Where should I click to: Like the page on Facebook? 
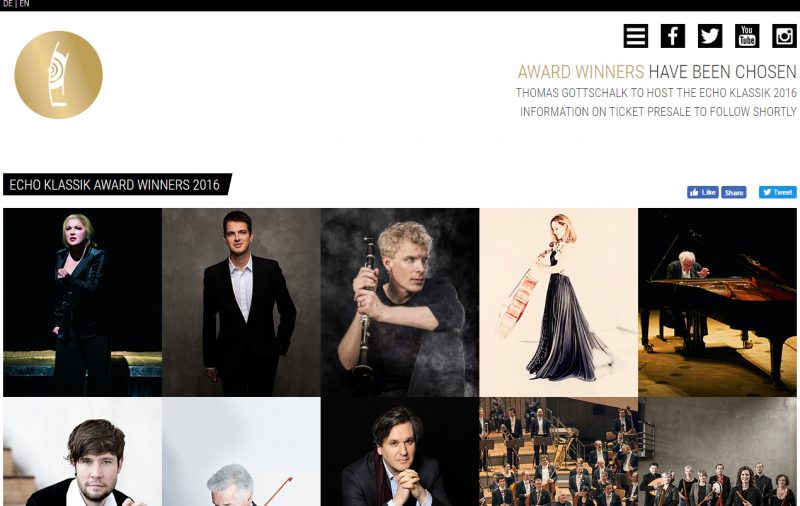pos(703,192)
